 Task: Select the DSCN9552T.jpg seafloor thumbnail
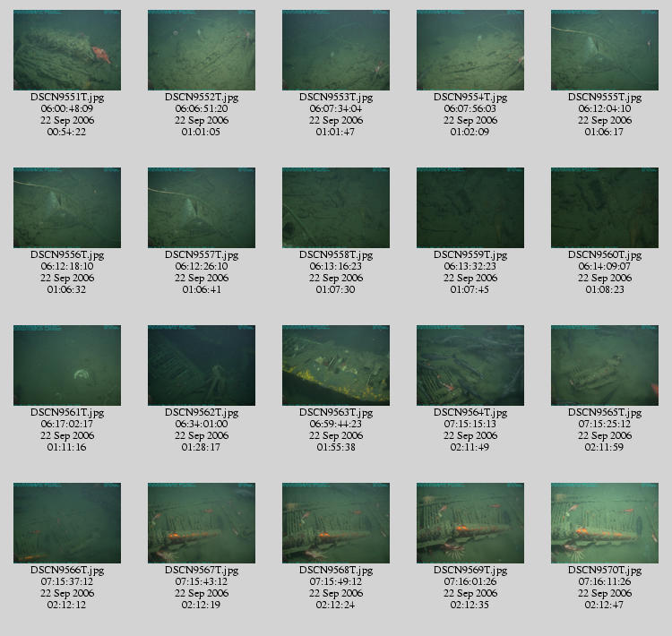[x=202, y=50]
